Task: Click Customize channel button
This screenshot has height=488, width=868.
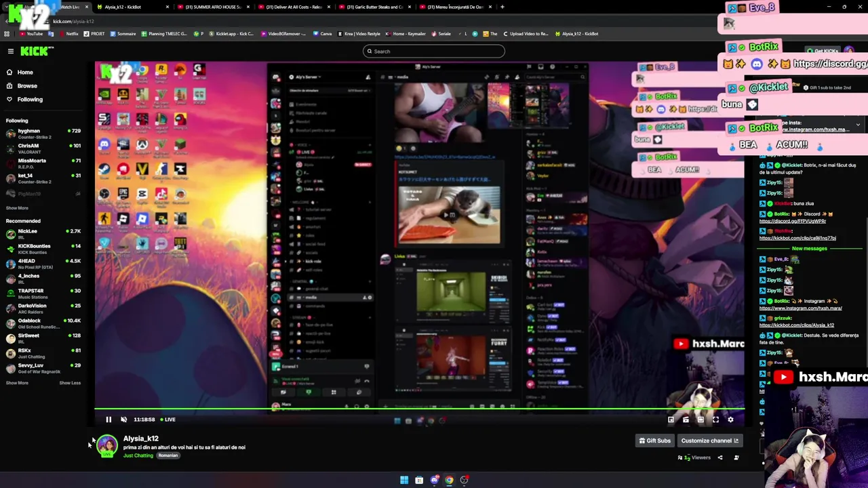Action: [x=709, y=441]
